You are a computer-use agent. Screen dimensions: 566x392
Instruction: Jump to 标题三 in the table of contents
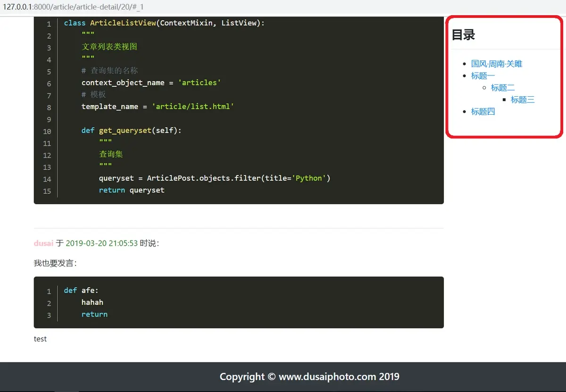click(523, 100)
